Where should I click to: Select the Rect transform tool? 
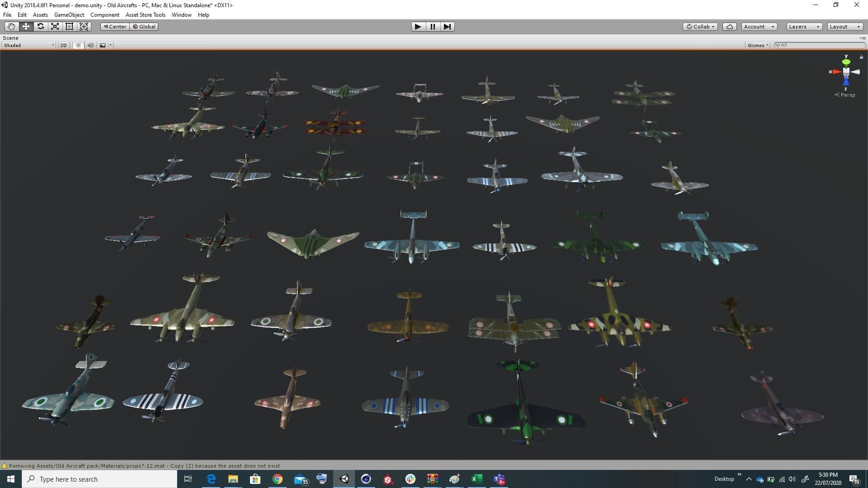pyautogui.click(x=70, y=27)
